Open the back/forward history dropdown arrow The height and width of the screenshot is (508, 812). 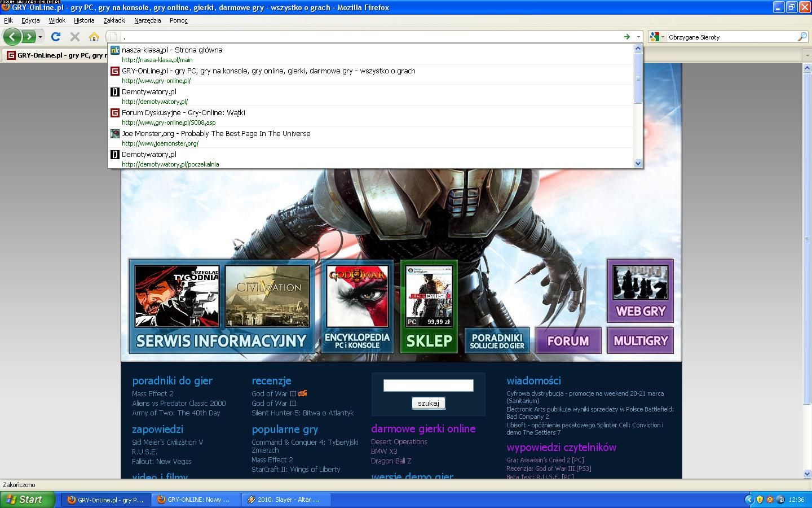tap(40, 37)
